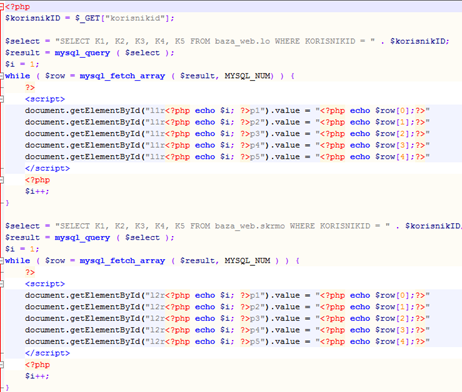Collapse the second <script> block fold marker

(2, 284)
